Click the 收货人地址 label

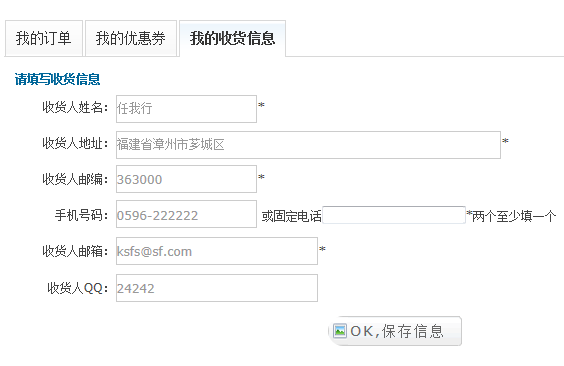point(75,143)
